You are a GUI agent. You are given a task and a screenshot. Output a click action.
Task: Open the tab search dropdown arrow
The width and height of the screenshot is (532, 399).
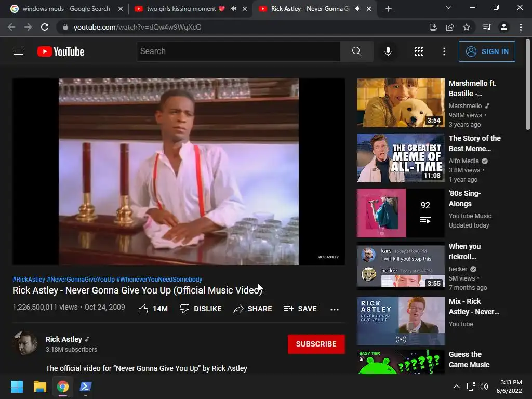coord(448,7)
